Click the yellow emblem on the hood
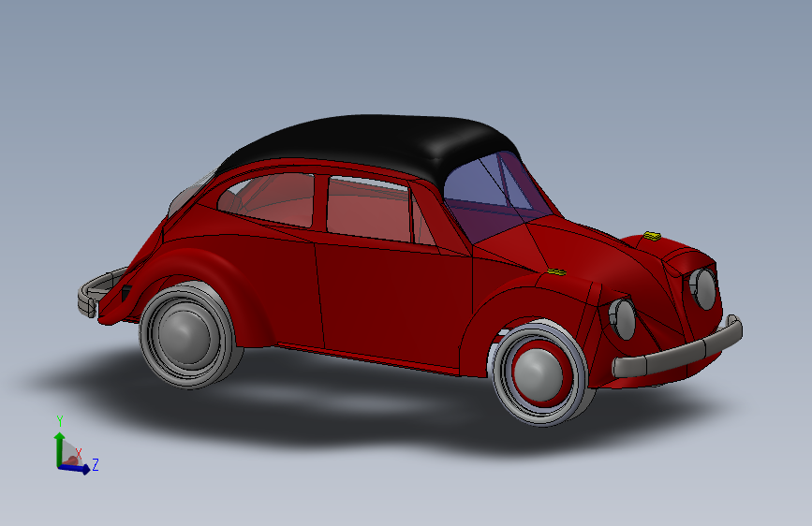The image size is (812, 526). pos(652,237)
